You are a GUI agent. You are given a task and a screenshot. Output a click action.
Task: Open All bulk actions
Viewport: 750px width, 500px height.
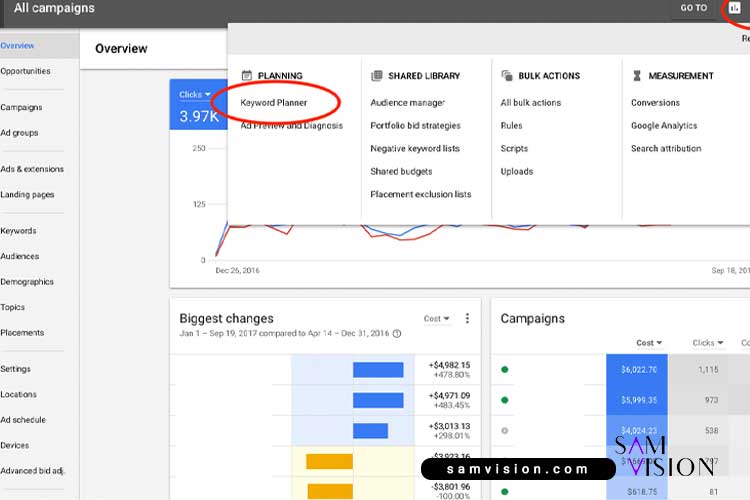(530, 102)
